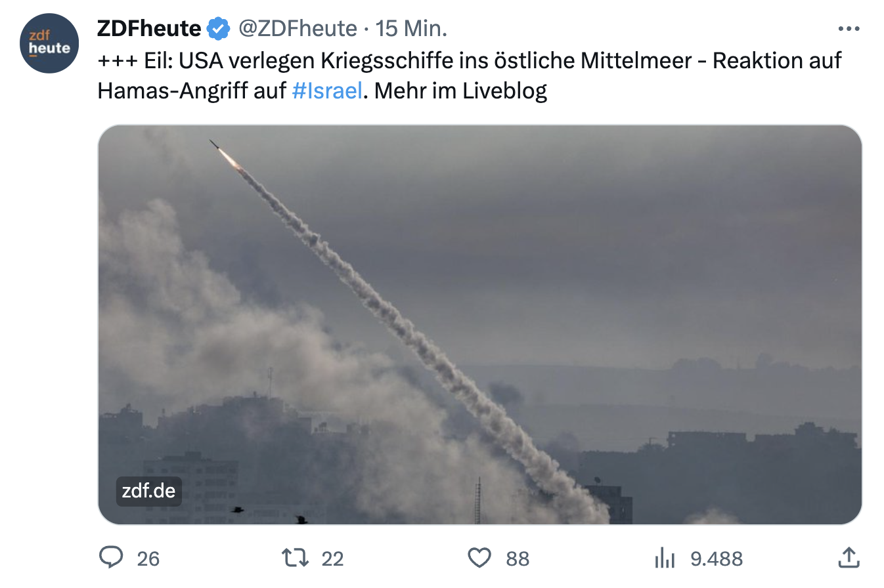Like the tweet with the heart icon
884x588 pixels.
coord(479,558)
